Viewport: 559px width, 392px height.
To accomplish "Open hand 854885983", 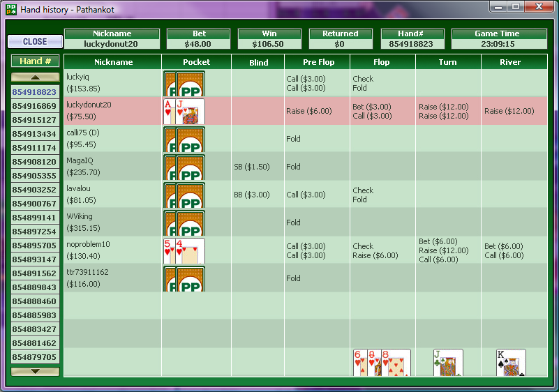I will pos(34,315).
